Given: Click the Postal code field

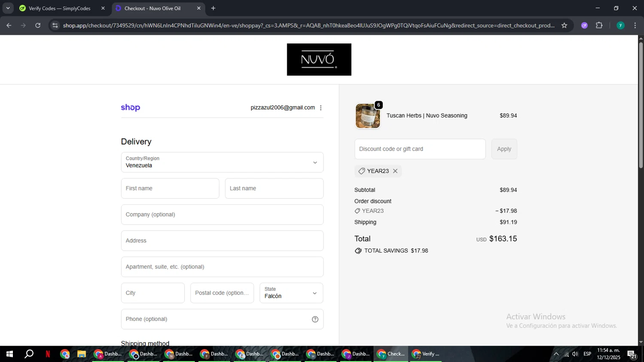Looking at the screenshot, I should point(222,293).
